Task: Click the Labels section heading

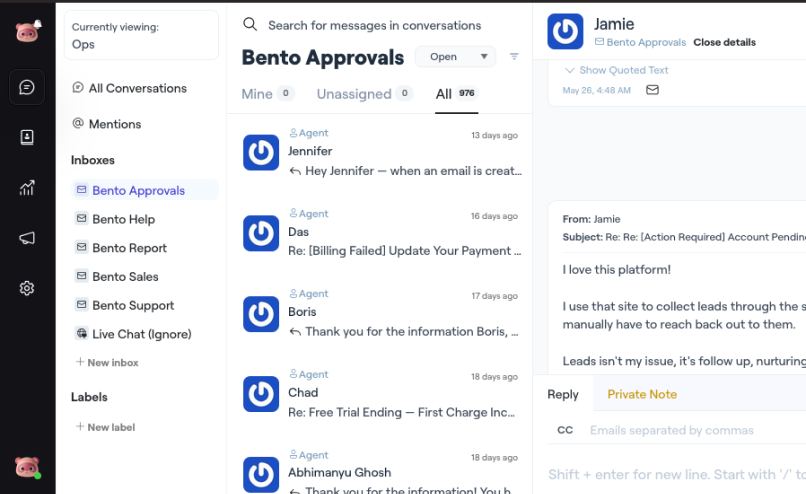Action: (89, 397)
